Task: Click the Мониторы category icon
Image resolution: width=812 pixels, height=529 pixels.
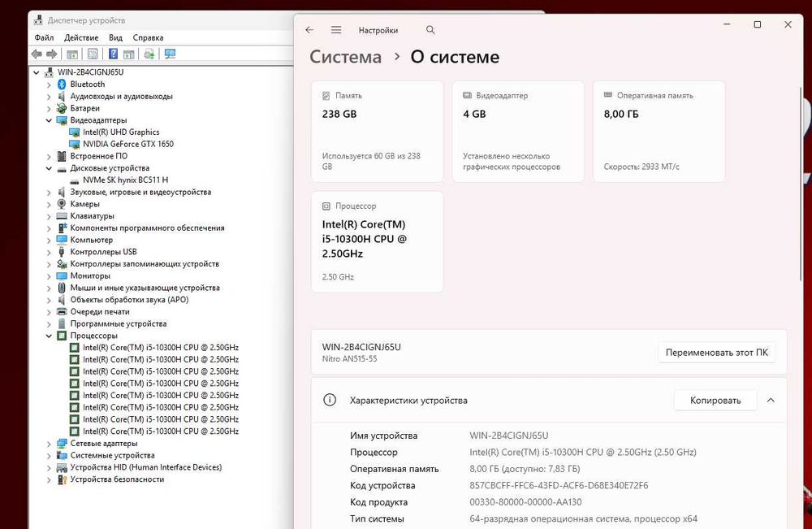Action: [x=62, y=276]
